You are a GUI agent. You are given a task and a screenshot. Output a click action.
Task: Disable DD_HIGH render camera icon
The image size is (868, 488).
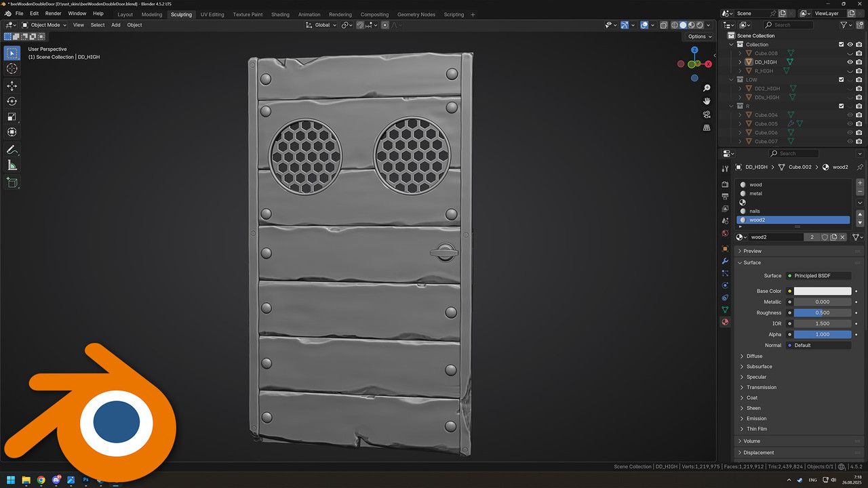[x=859, y=62]
